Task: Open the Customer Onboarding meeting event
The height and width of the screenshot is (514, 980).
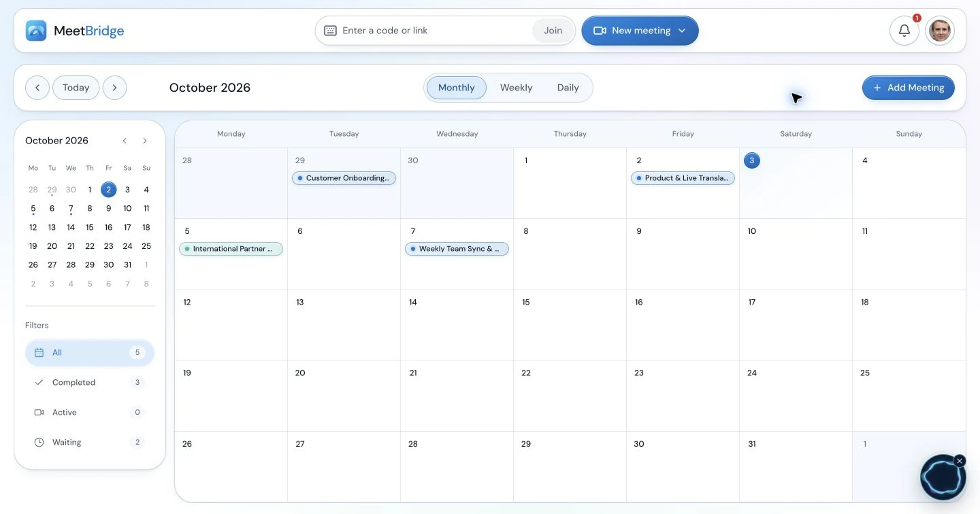Action: pos(344,178)
